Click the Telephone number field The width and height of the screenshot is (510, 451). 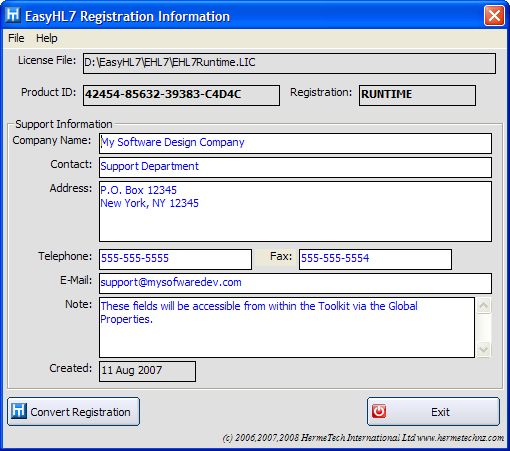point(175,259)
